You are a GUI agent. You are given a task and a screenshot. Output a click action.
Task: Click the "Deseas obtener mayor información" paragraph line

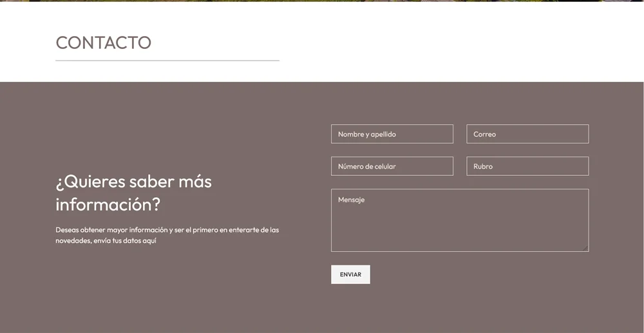pos(167,230)
